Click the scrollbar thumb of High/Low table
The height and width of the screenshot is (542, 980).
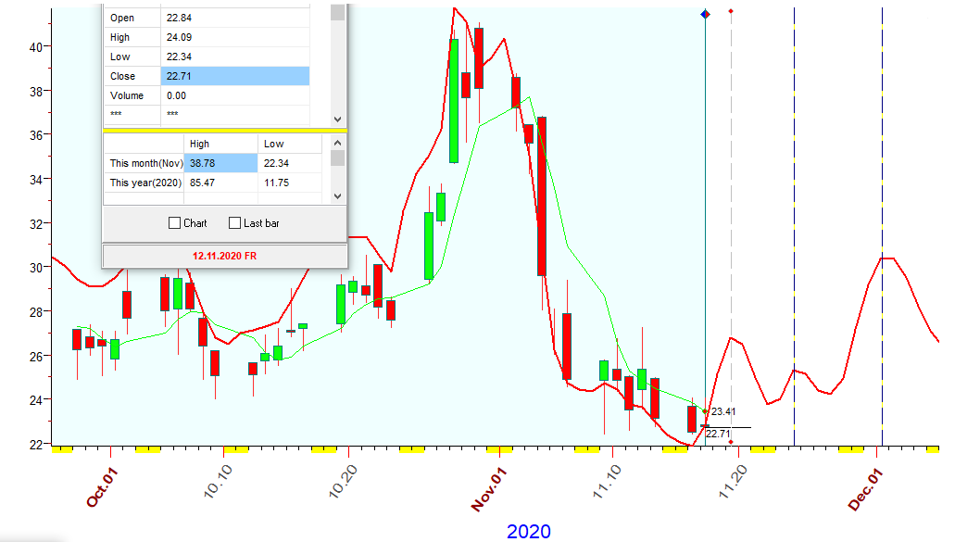[337, 158]
